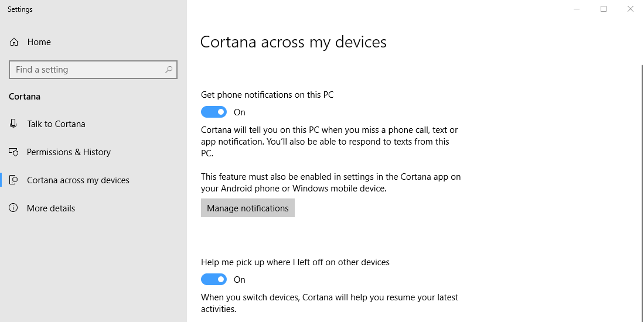Click the Cortana across my devices icon

pyautogui.click(x=13, y=180)
